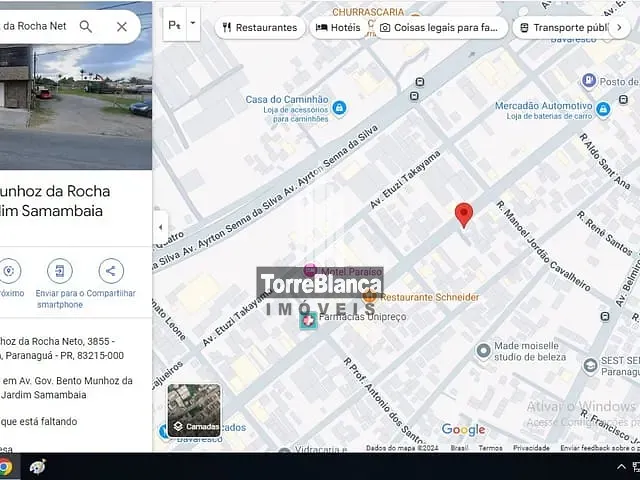The height and width of the screenshot is (480, 640).
Task: Open the Camadas layers thumbnail
Action: coord(194,410)
